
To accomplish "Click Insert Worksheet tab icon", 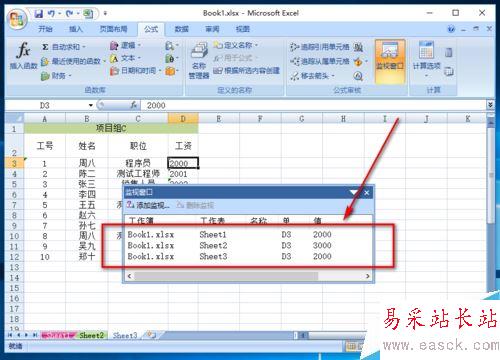I will 151,335.
